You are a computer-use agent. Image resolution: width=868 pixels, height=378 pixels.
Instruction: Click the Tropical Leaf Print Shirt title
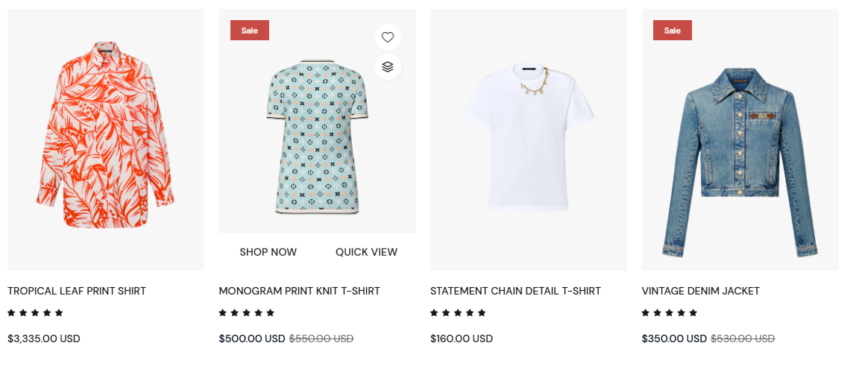(77, 291)
